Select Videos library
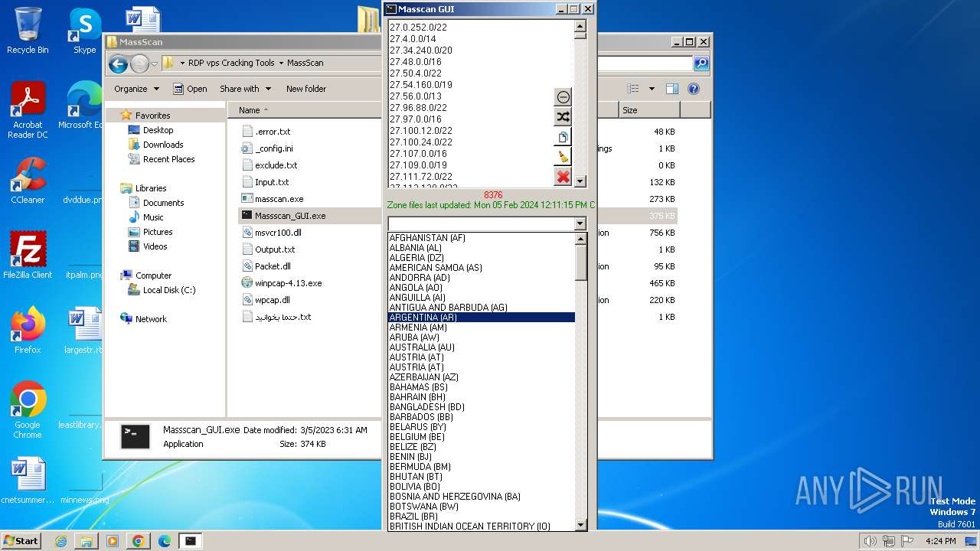This screenshot has width=980, height=551. coord(155,246)
